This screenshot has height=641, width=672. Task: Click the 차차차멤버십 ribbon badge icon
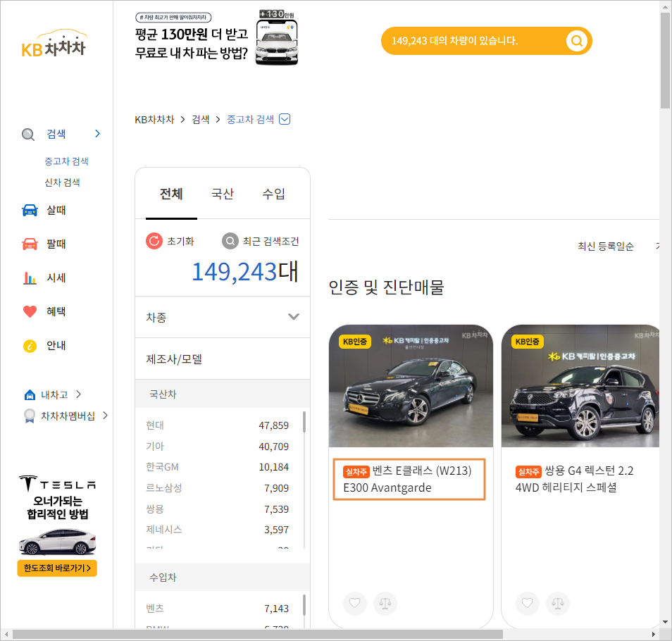point(30,416)
